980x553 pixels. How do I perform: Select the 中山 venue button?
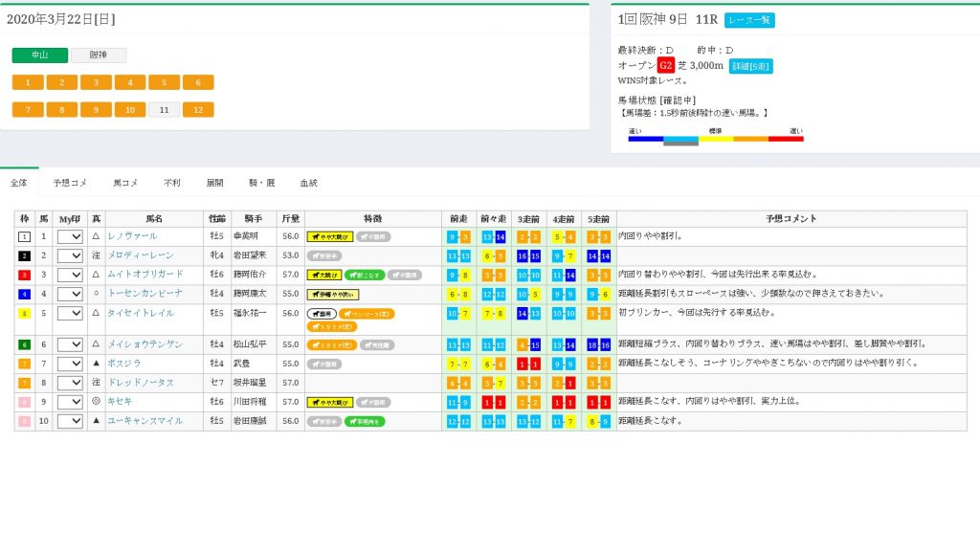39,55
